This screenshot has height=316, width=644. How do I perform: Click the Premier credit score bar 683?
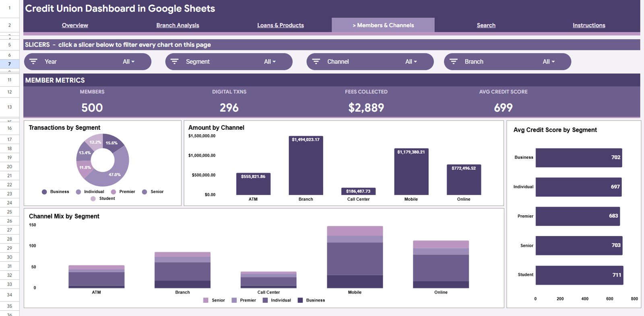(578, 216)
